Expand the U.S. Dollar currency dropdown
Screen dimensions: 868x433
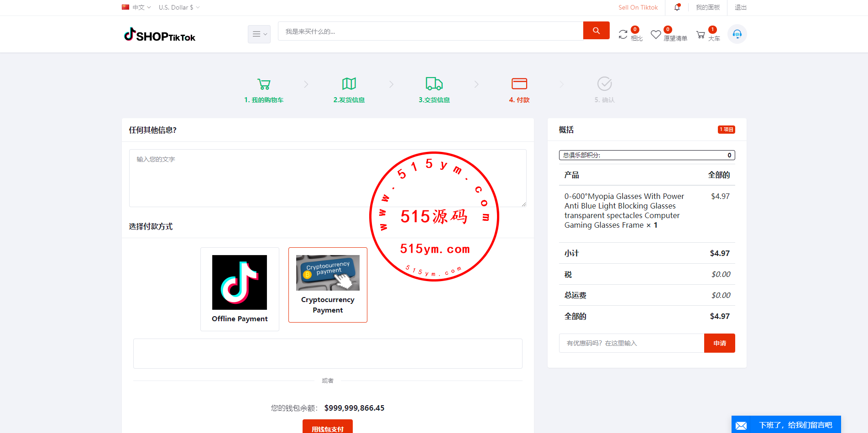179,7
